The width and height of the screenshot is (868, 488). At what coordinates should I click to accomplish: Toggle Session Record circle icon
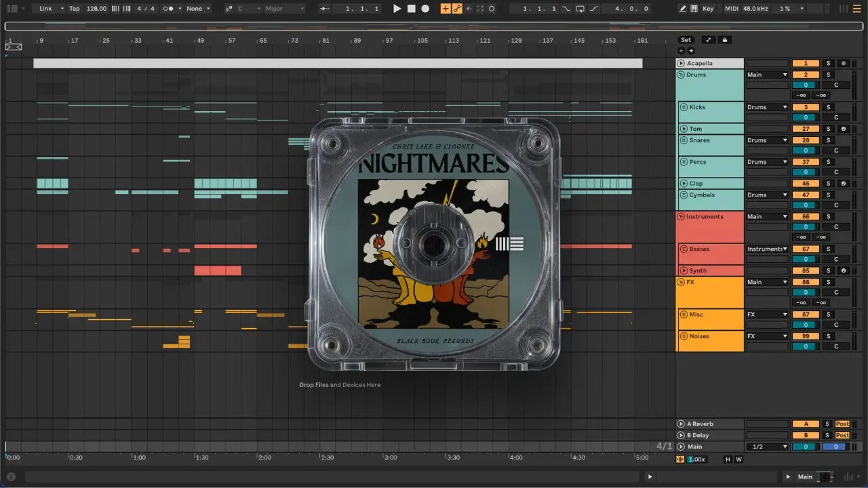[492, 9]
